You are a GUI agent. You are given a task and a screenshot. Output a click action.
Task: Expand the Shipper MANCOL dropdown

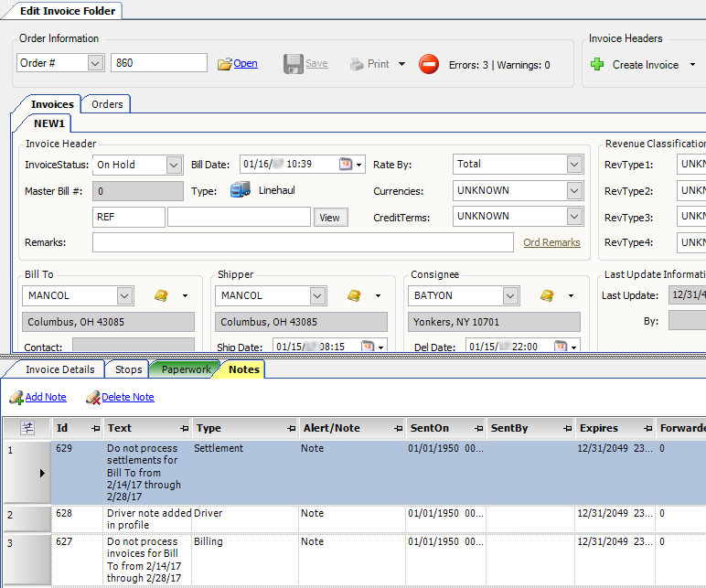pyautogui.click(x=317, y=295)
